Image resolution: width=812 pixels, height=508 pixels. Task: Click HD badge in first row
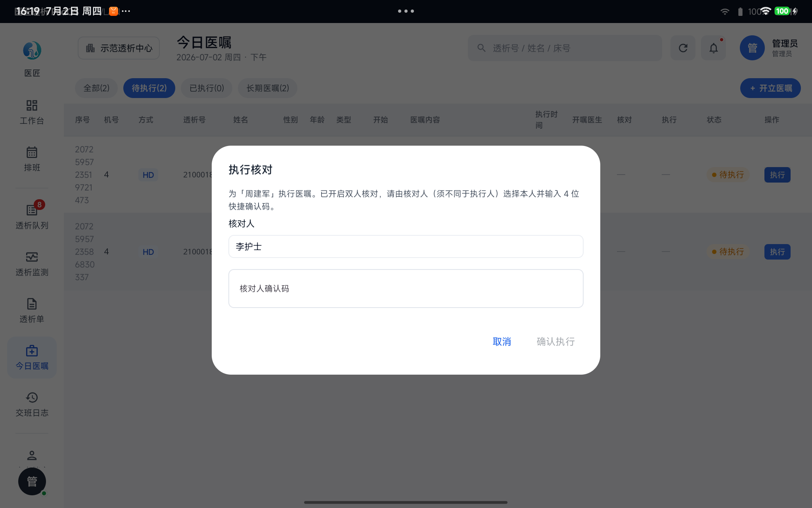pos(148,175)
